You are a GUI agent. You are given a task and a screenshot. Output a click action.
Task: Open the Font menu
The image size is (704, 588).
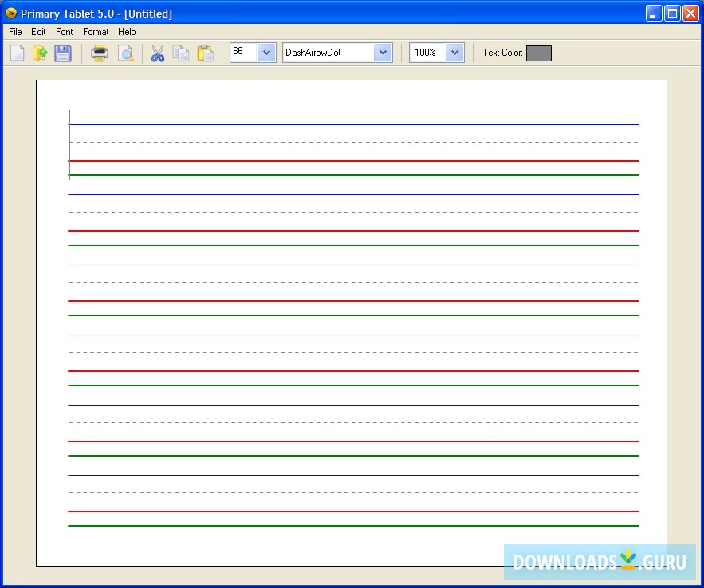(x=65, y=32)
